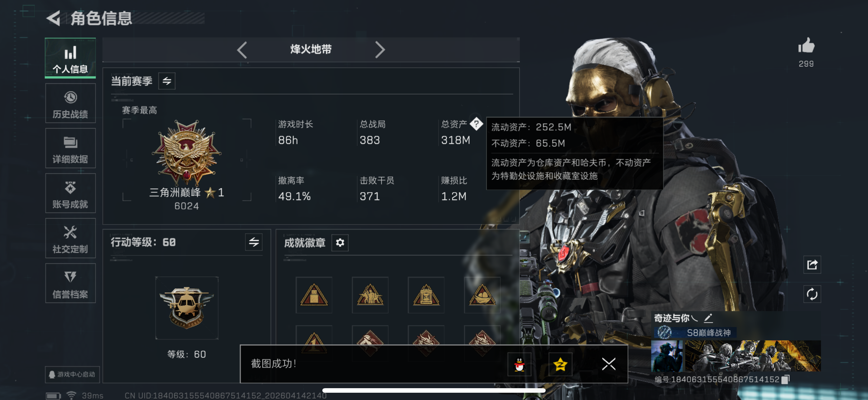Share screenshot via the QQ penguin icon
Viewport: 868px width, 400px height.
(x=519, y=364)
